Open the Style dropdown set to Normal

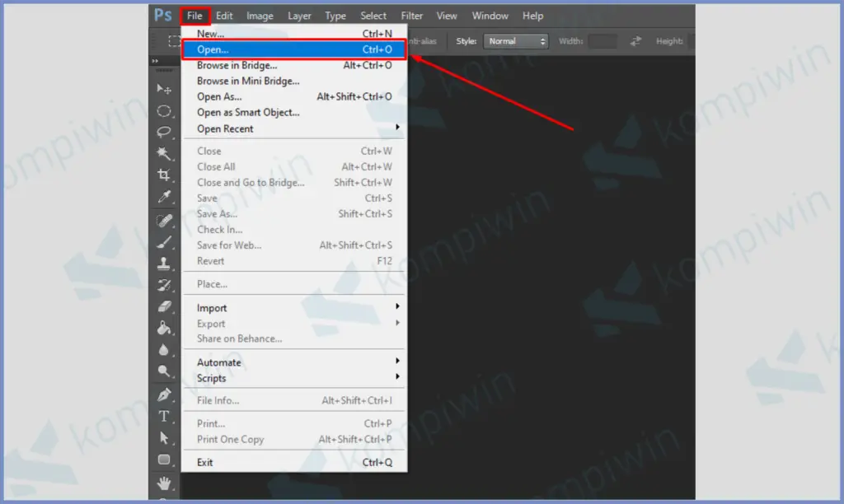pyautogui.click(x=516, y=41)
